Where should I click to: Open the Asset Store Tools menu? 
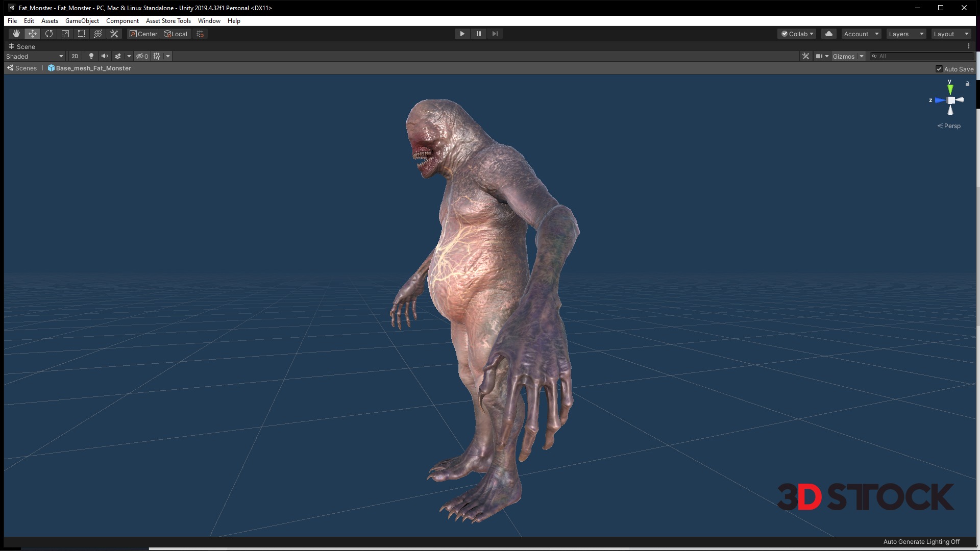(168, 21)
